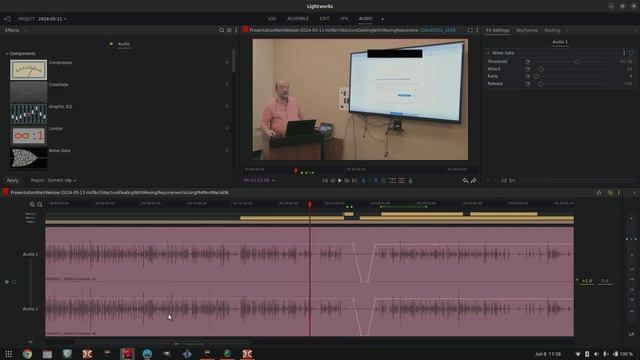Toggle fullscreen in the viewer header
The height and width of the screenshot is (360, 640).
click(x=470, y=30)
